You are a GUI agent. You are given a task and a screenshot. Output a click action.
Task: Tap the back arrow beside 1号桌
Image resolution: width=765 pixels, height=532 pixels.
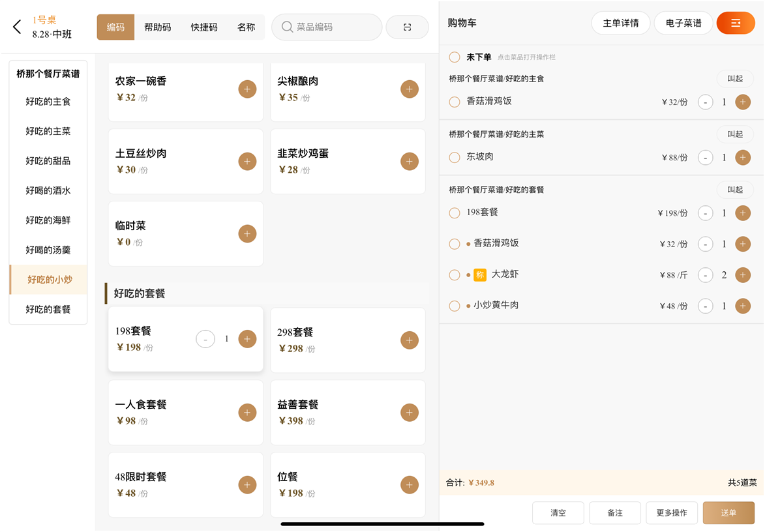17,27
